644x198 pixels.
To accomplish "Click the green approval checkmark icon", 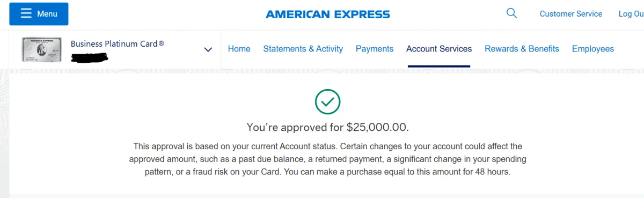I will (327, 101).
